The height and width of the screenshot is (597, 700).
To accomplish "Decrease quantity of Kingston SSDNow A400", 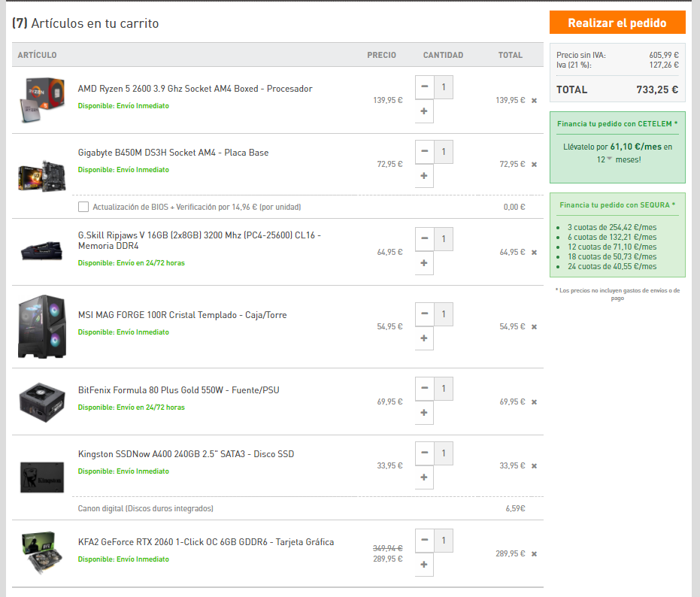I will (424, 453).
